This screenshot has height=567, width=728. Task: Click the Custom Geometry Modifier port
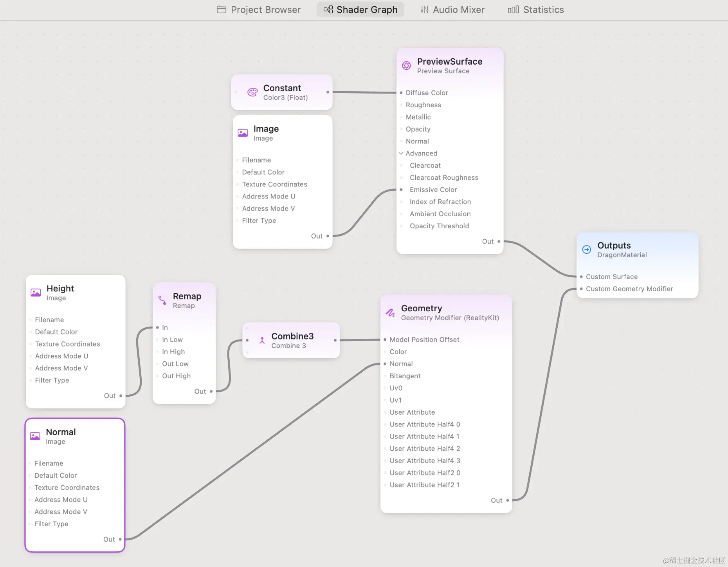pyautogui.click(x=581, y=289)
